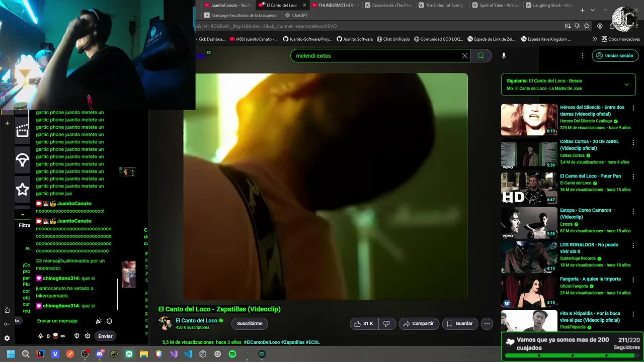Image resolution: width=644 pixels, height=362 pixels.
Task: Click the clapperboard sidebar icon
Action: click(22, 130)
